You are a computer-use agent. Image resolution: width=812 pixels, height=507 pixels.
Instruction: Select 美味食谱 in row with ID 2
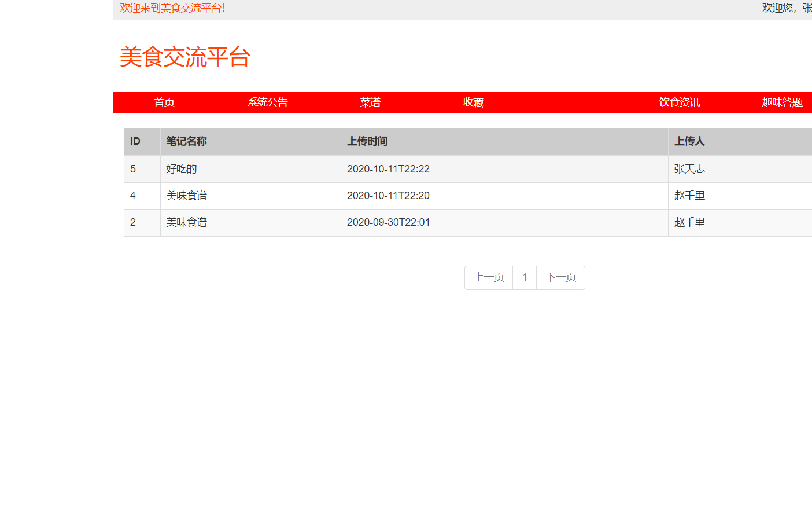(x=186, y=222)
